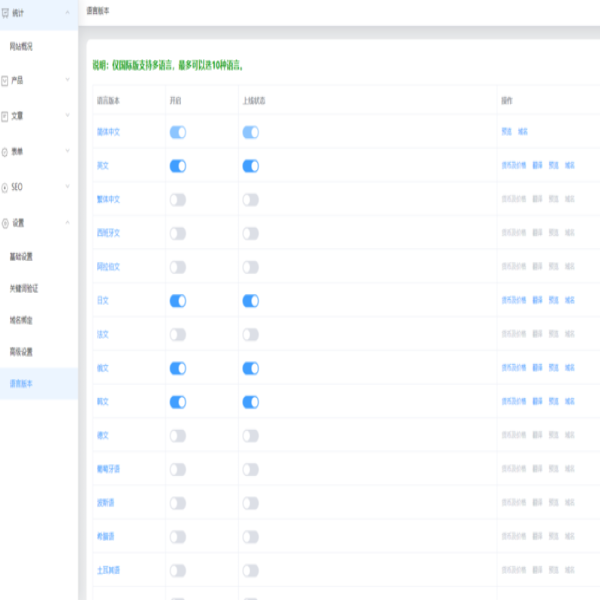Click 货币及价格 link for 日文 row
The width and height of the screenshot is (600, 600).
coord(514,300)
